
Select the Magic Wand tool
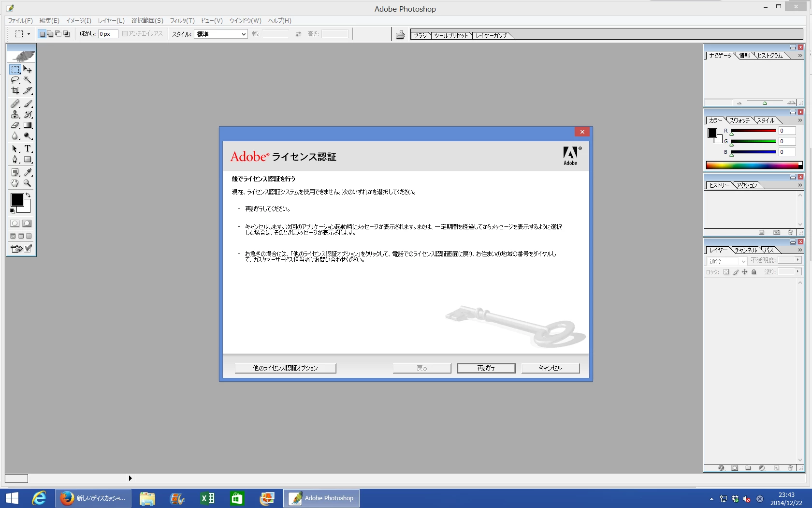coord(28,80)
